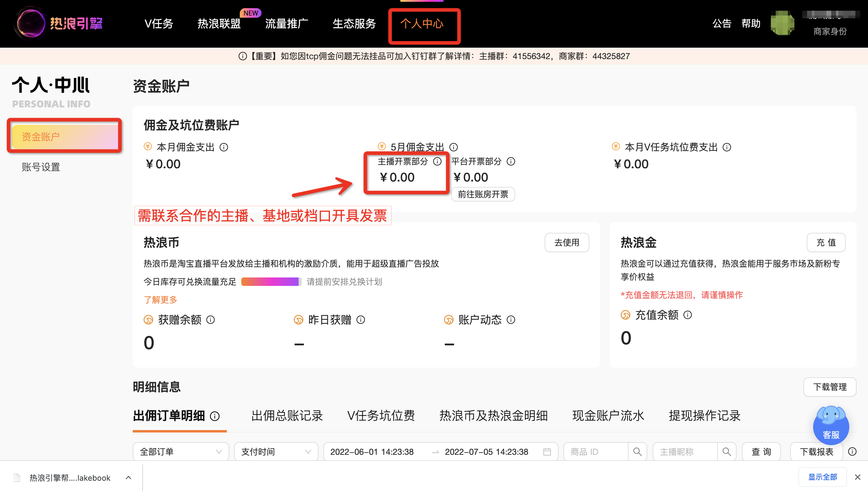Click the 商家身份 label under username
The image size is (868, 494).
[830, 32]
